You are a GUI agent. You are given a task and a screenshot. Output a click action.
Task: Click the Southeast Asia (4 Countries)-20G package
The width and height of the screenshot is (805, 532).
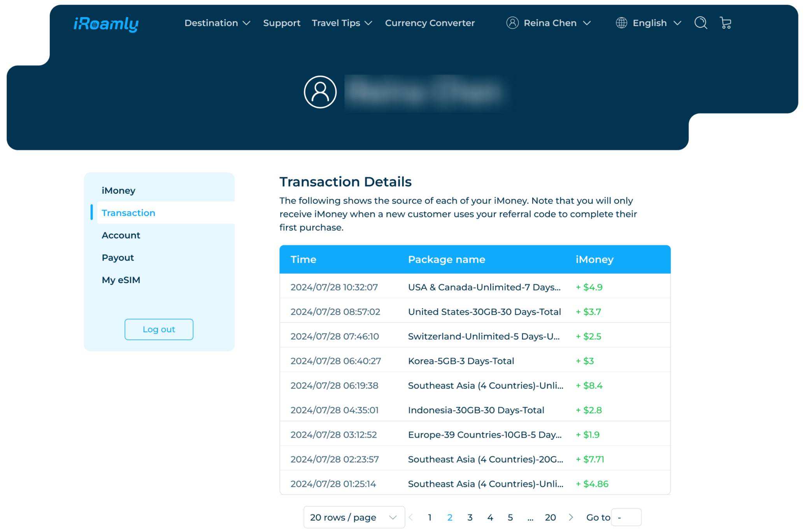(x=486, y=459)
